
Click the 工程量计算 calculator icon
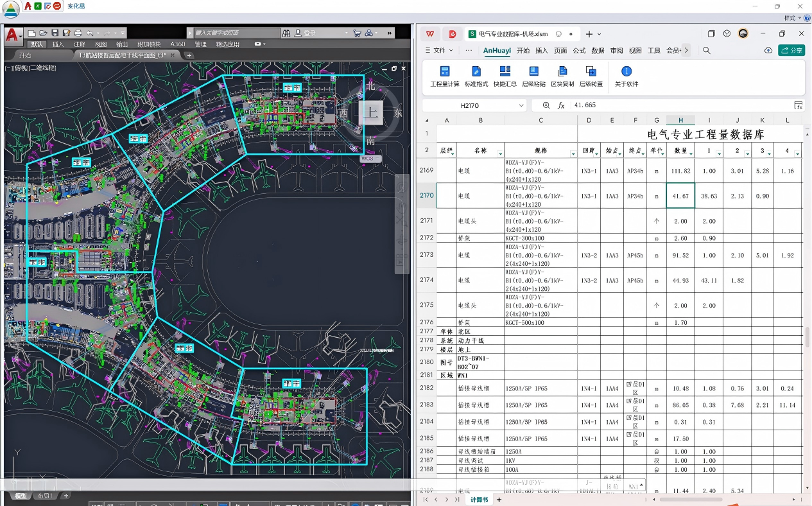444,71
